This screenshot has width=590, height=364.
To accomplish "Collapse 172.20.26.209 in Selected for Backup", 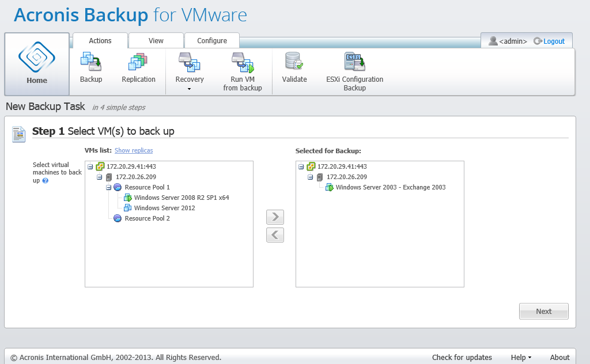I will click(x=310, y=177).
